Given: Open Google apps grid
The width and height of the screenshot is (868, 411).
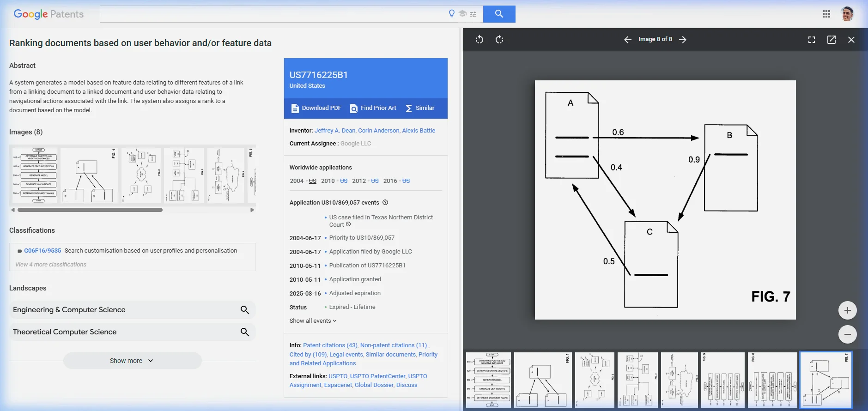Looking at the screenshot, I should (826, 14).
